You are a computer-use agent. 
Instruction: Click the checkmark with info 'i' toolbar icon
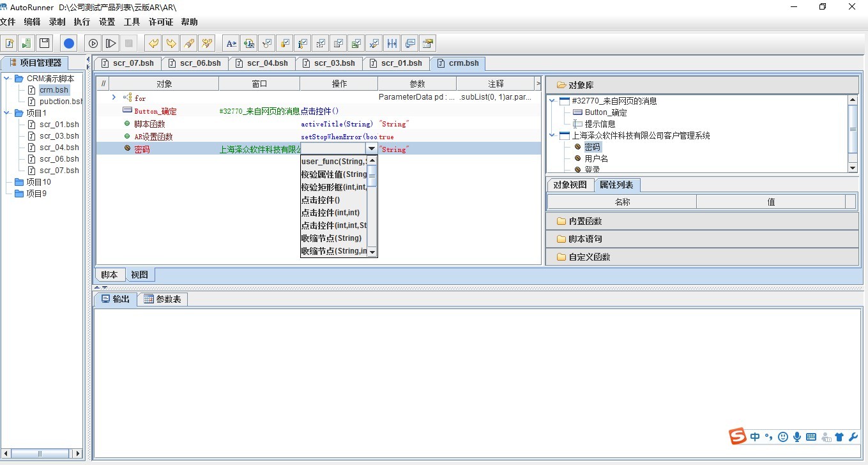(303, 43)
